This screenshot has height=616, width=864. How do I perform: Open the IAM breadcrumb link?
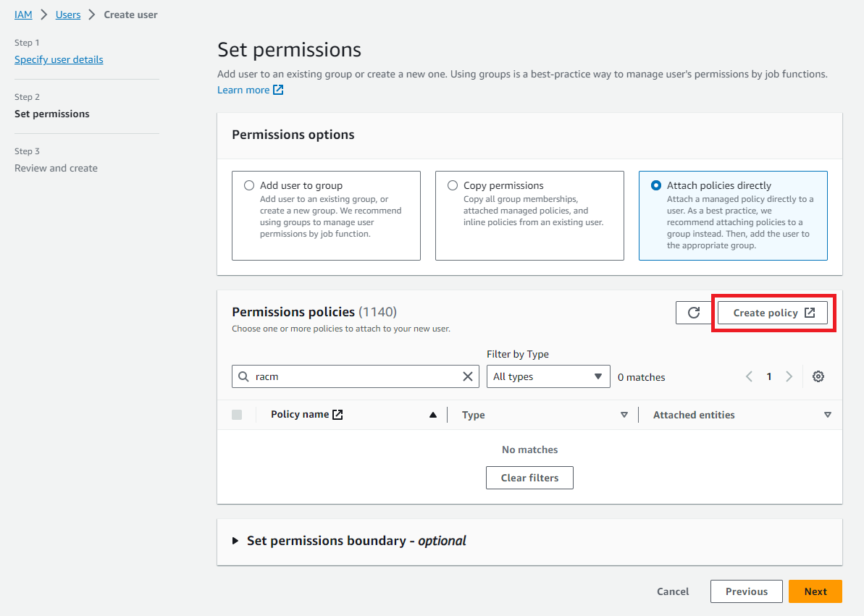pos(23,15)
